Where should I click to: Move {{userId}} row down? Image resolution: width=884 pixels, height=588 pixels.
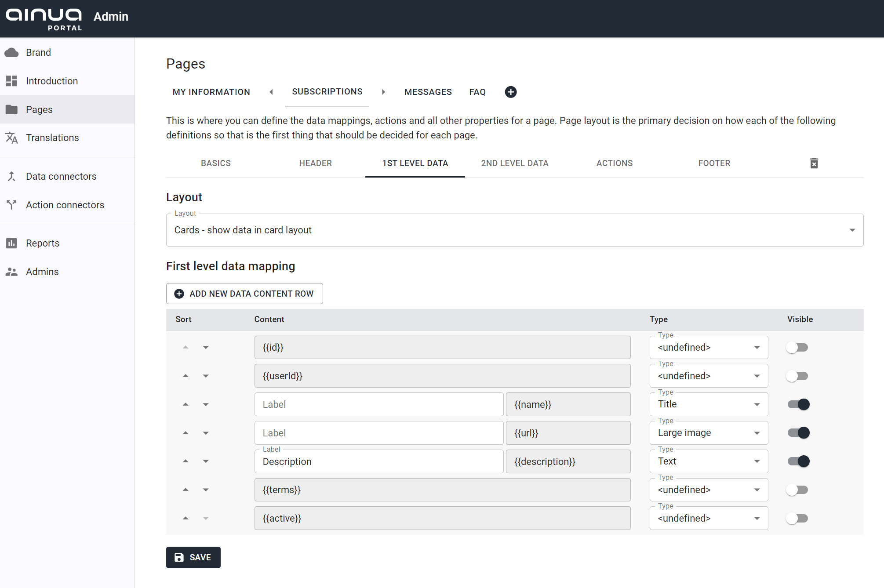coord(206,376)
